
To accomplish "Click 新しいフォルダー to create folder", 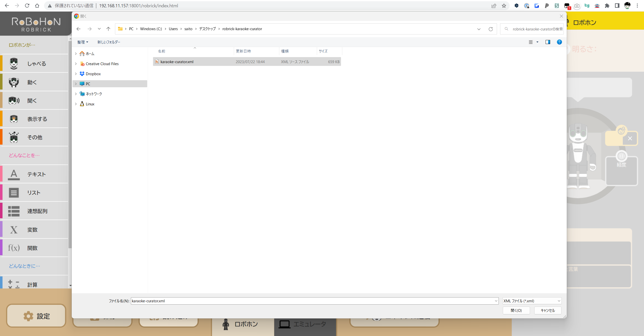I will tap(109, 42).
